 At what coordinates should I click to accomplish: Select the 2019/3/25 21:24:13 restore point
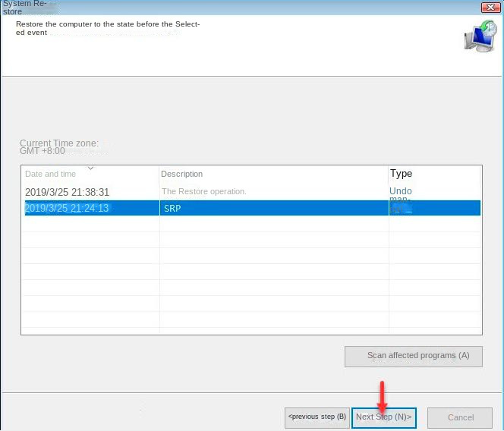point(68,208)
